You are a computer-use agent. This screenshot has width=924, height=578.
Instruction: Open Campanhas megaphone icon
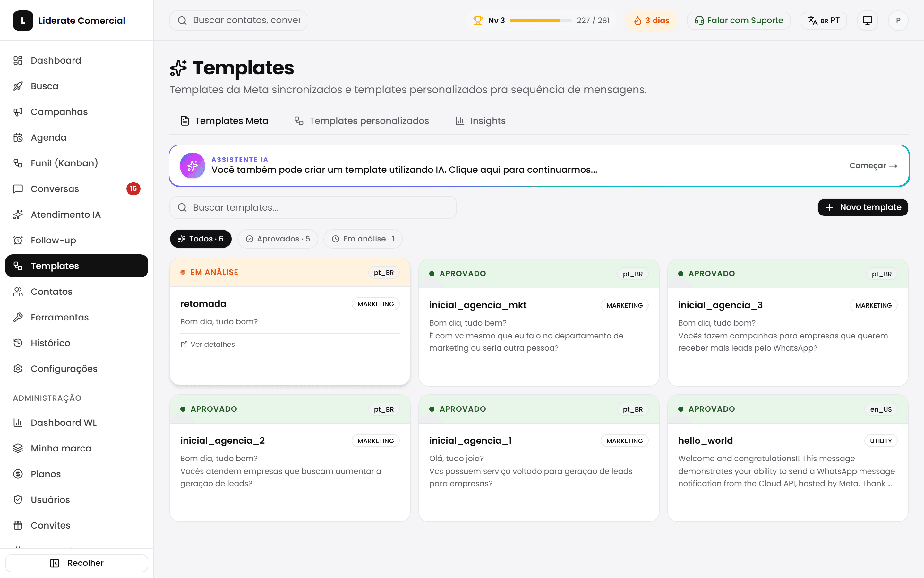click(18, 112)
